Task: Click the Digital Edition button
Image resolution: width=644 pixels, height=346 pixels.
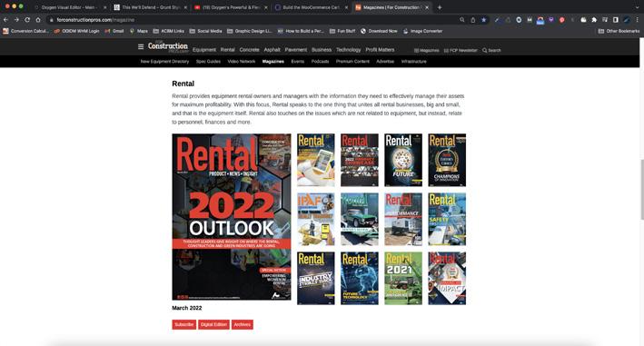Action: [x=213, y=324]
